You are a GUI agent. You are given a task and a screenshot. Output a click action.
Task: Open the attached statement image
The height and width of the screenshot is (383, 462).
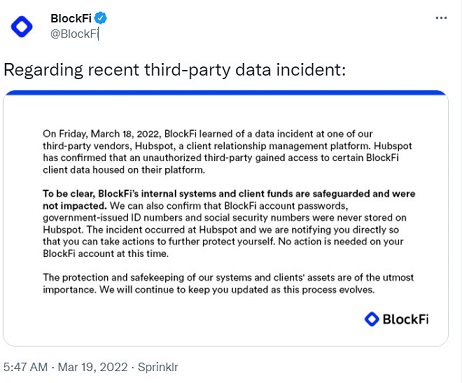[x=226, y=218]
